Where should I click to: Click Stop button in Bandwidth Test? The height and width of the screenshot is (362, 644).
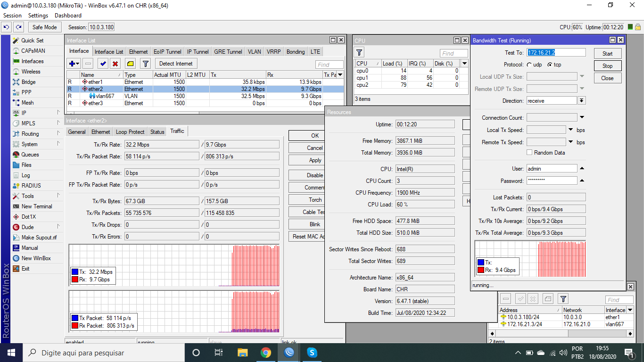608,66
